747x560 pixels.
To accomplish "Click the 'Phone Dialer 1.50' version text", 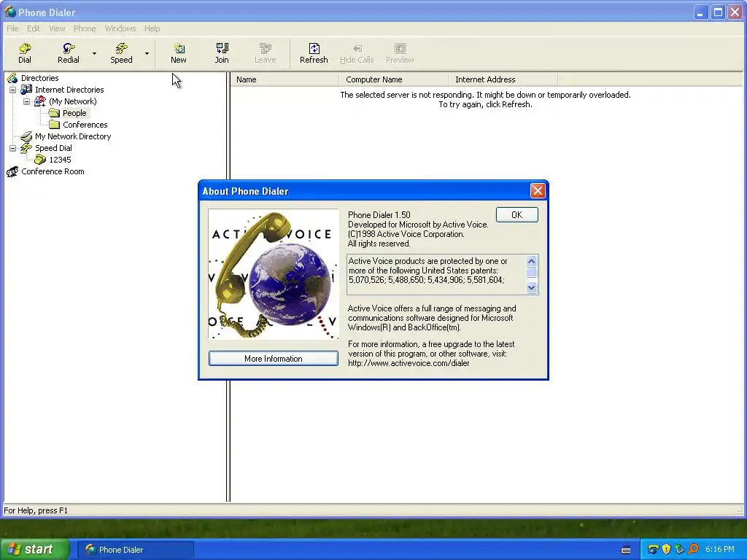I will pos(379,215).
